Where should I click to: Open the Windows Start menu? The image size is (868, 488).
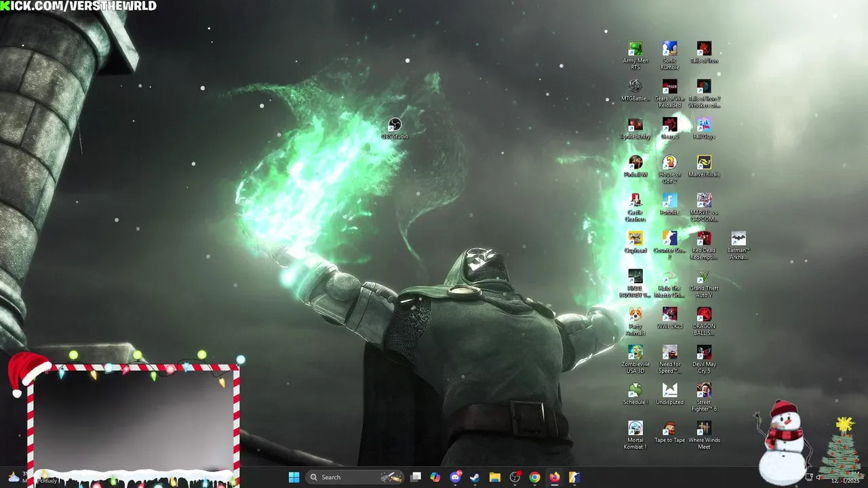coord(294,477)
